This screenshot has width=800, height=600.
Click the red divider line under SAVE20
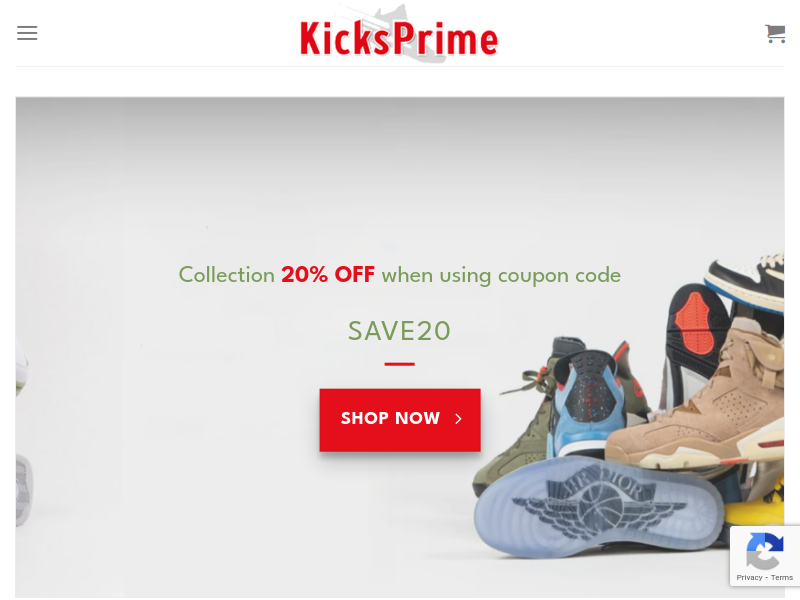(x=399, y=364)
